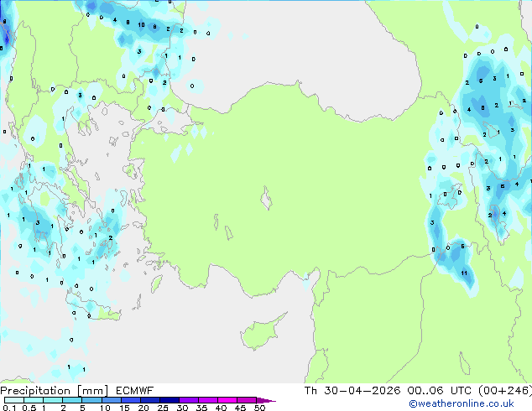Click the 0.1–0.5 mm legend swatch
The image size is (532, 411).
click(14, 400)
